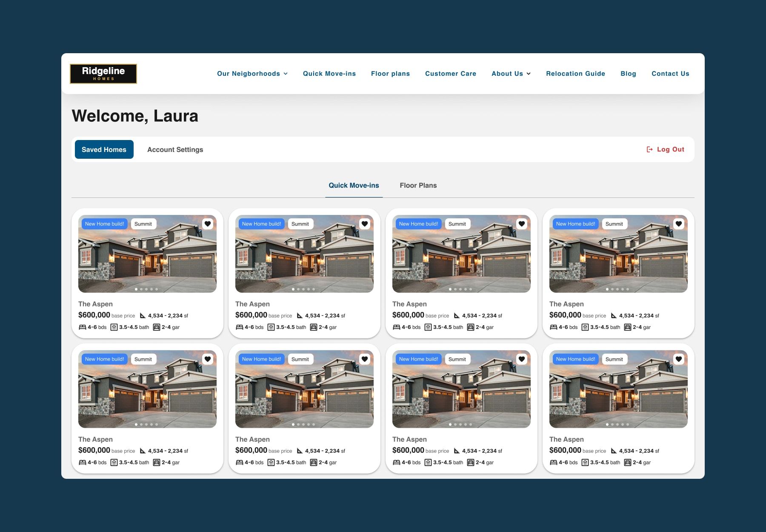The height and width of the screenshot is (532, 766).
Task: Click New Home build! badge on third top-row card
Action: point(418,224)
